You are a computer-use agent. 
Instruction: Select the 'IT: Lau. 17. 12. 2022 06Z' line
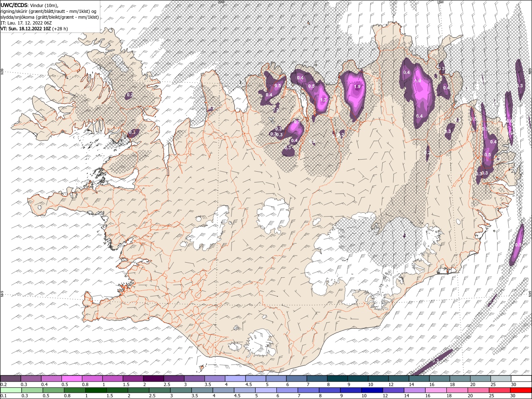coord(25,23)
